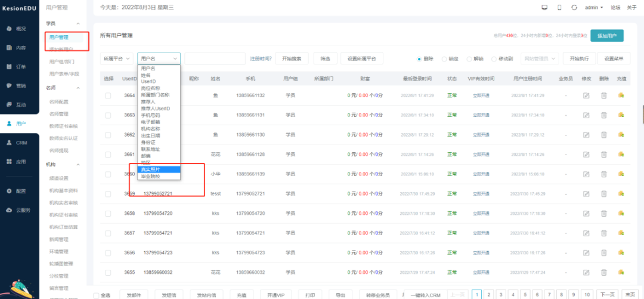
Task: Select 手机号码 in the dropdown list
Action: tap(151, 115)
